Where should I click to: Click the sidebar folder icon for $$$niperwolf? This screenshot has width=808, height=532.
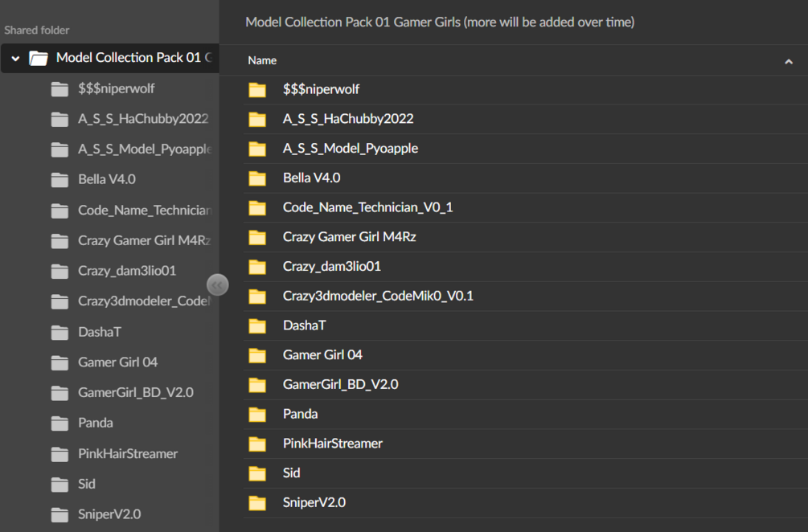click(x=59, y=89)
